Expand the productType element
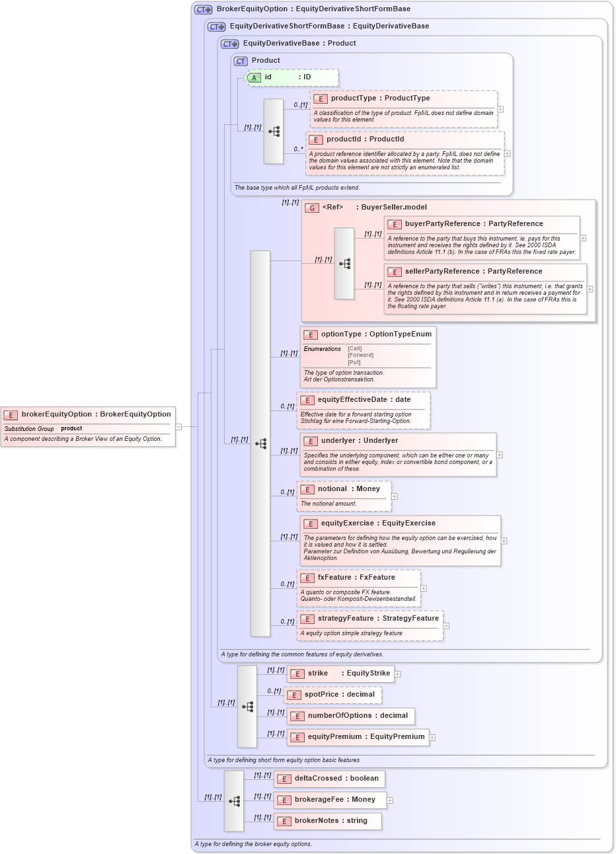The image size is (616, 854). click(x=501, y=110)
